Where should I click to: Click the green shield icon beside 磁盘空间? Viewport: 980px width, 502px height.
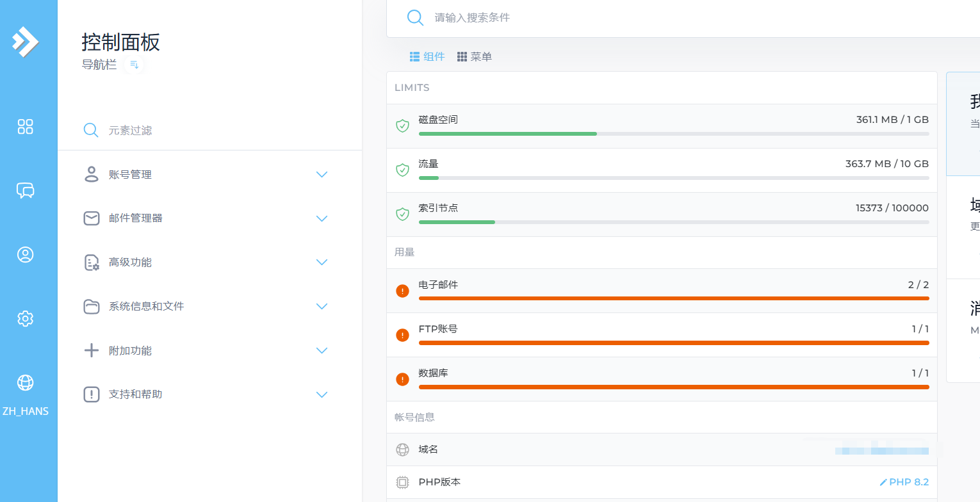(x=402, y=125)
